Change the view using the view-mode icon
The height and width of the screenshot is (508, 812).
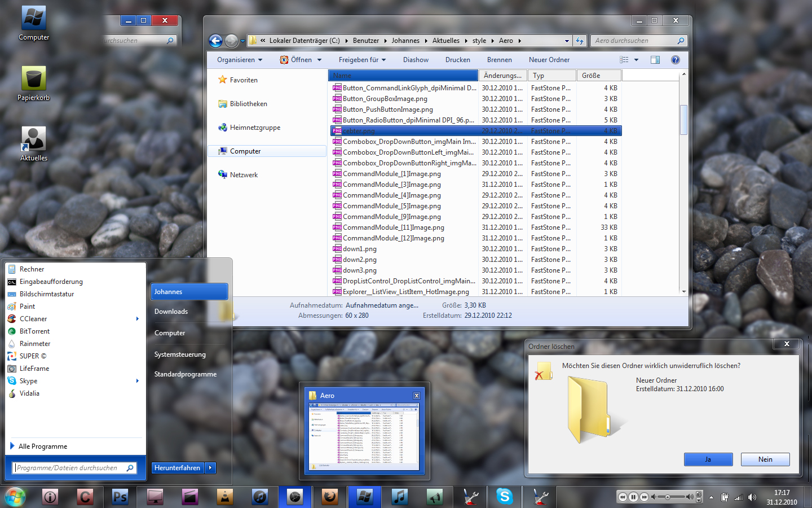(624, 60)
